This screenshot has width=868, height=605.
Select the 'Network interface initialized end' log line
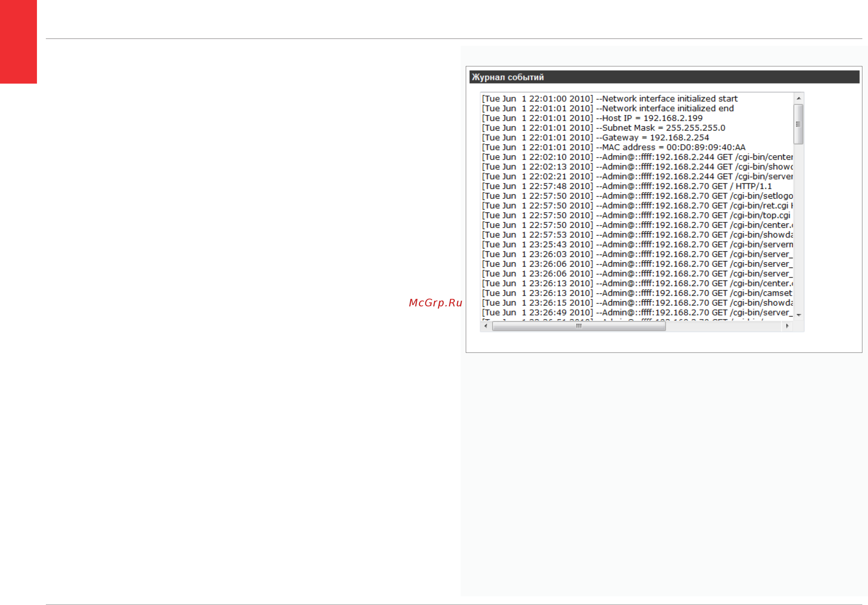click(x=608, y=108)
